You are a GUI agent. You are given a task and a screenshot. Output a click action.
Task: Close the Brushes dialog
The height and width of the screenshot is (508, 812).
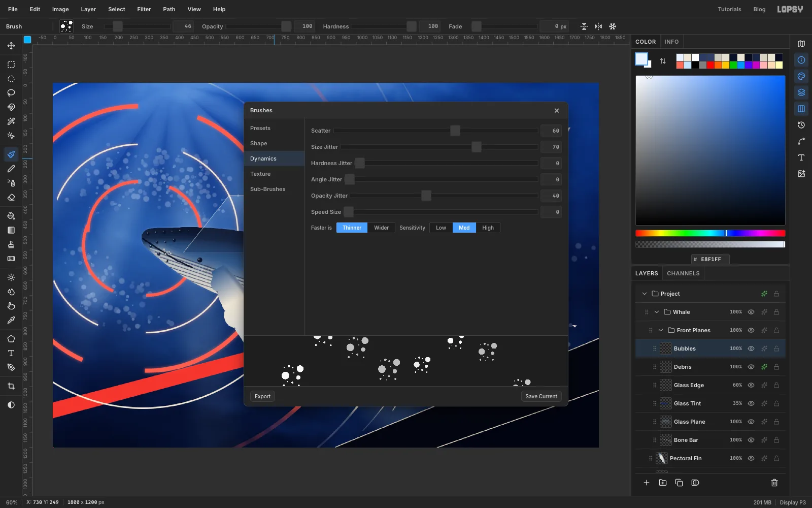point(557,110)
